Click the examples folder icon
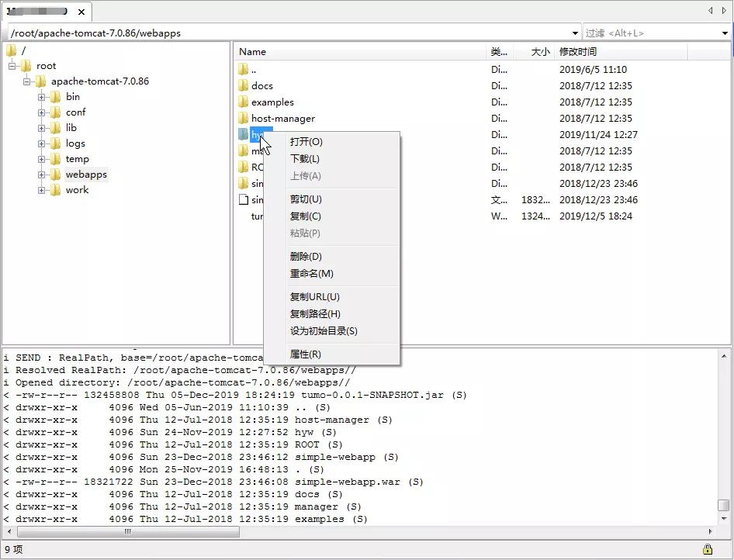Screen dimensions: 734x560 click(x=244, y=102)
